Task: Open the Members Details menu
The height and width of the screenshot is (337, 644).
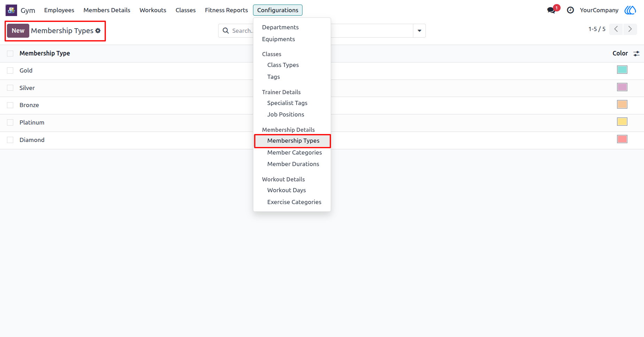Action: coord(107,10)
